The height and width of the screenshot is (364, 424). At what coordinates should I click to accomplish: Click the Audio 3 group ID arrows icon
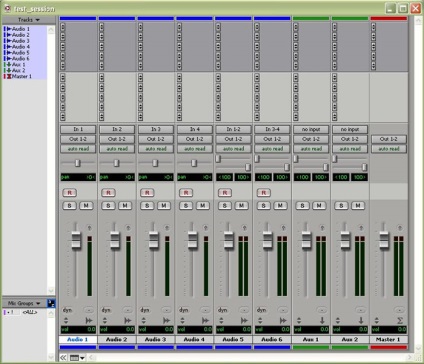click(144, 320)
